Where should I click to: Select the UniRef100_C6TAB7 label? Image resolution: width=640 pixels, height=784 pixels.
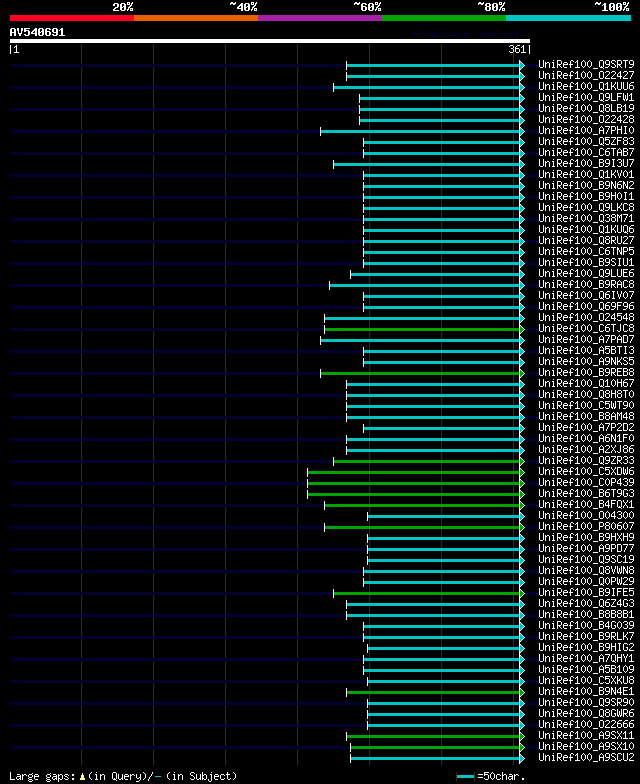point(586,152)
